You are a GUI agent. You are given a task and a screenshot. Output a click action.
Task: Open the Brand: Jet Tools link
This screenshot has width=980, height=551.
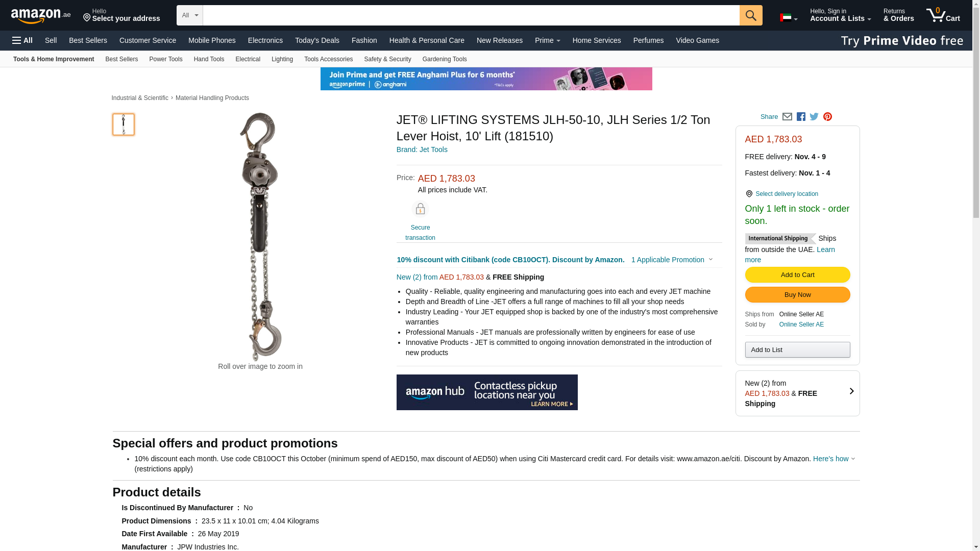point(422,149)
